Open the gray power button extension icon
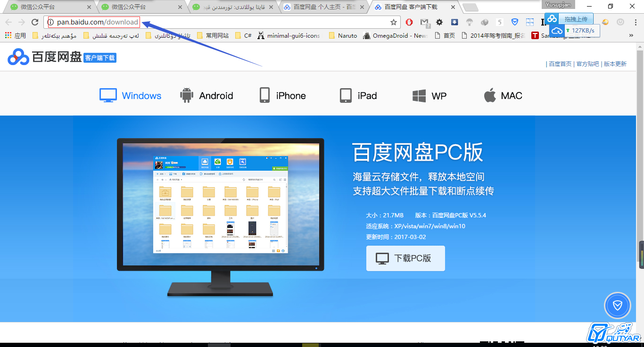This screenshot has width=644, height=347. (620, 22)
